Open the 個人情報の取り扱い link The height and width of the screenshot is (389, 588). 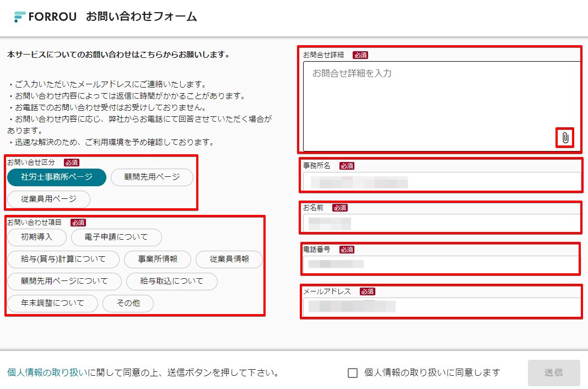47,373
